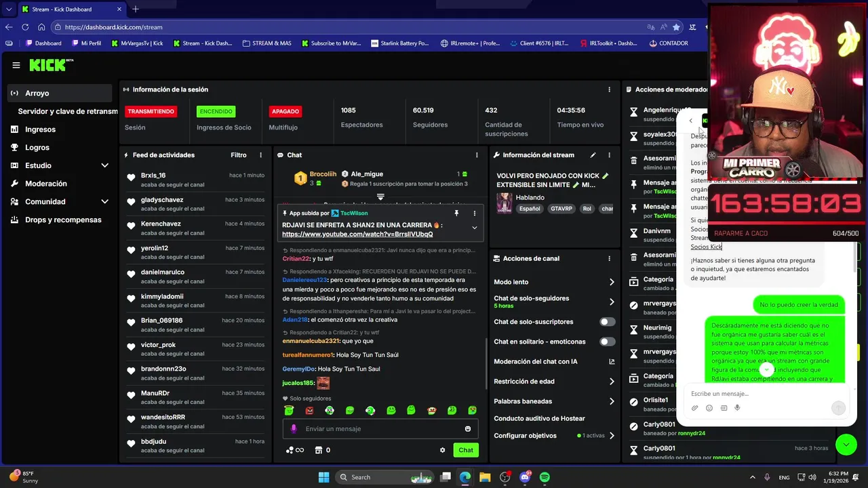Go to browser home page

click(x=41, y=27)
